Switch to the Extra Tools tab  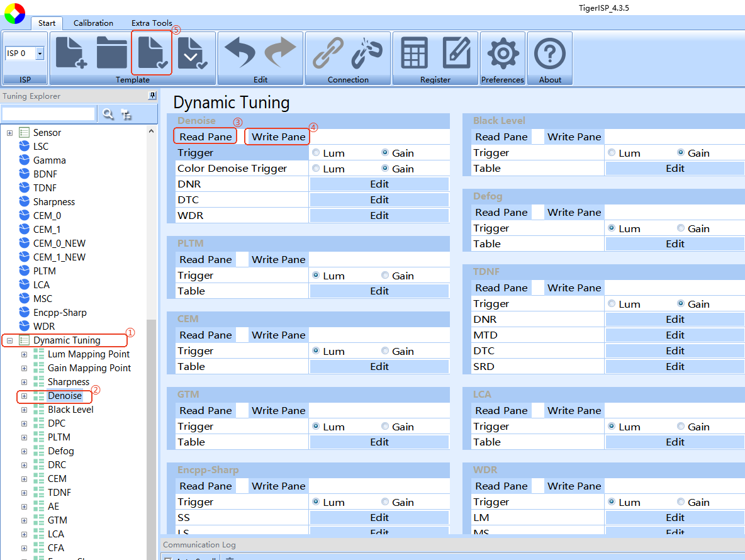152,23
